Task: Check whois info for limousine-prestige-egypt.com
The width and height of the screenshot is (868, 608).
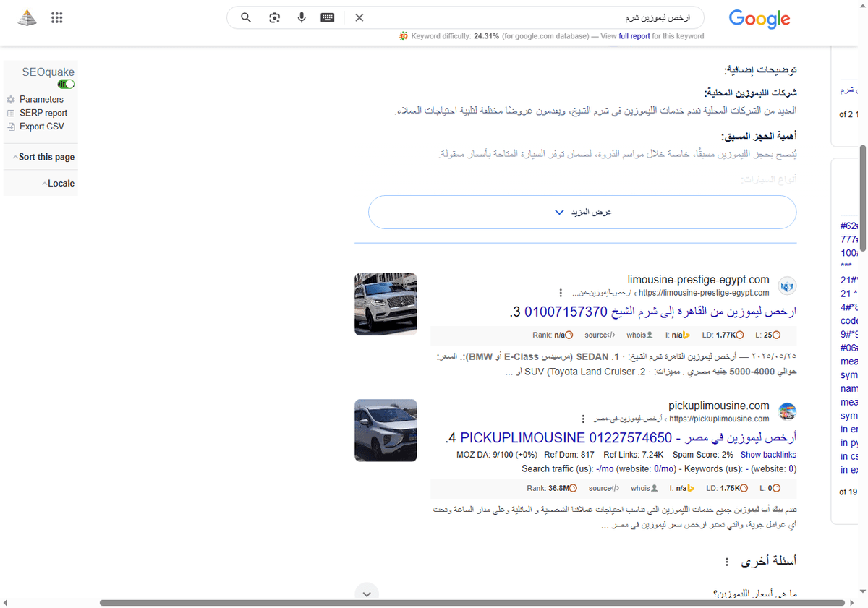Action: coord(640,334)
